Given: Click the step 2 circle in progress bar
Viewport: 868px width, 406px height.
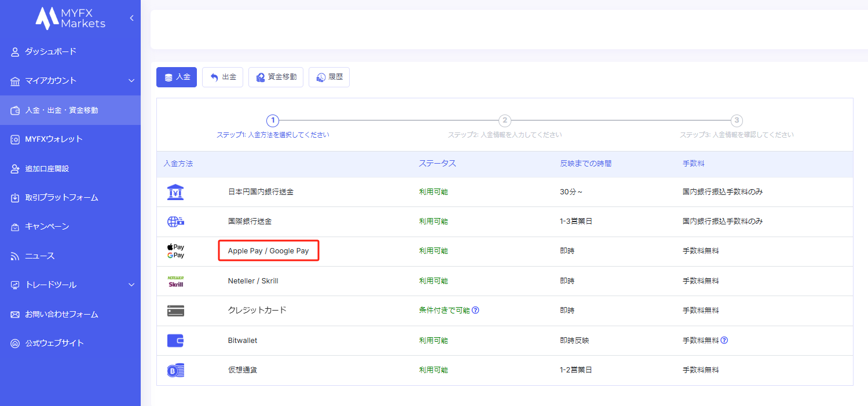Looking at the screenshot, I should pos(505,120).
